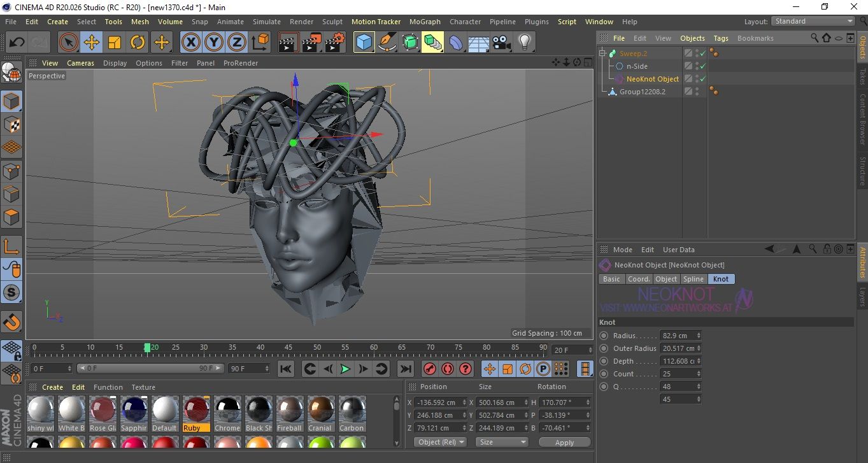This screenshot has width=868, height=463.
Task: Select the n-Side object
Action: point(637,66)
